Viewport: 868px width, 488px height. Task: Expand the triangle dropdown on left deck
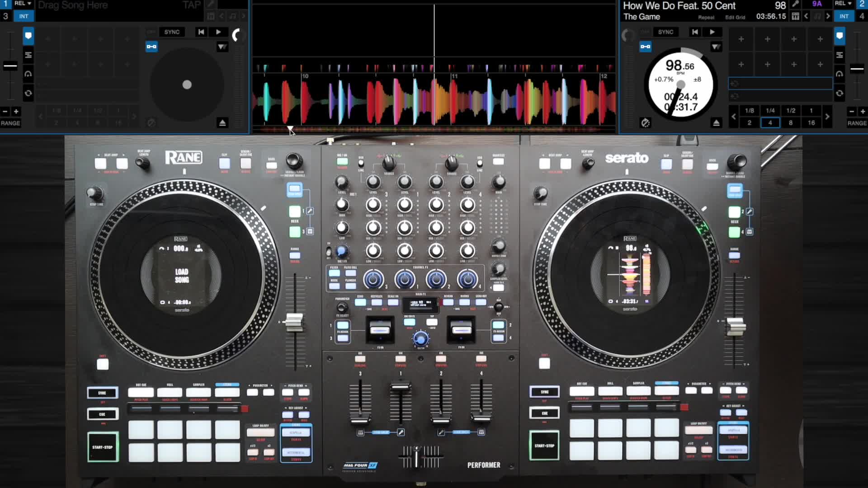point(222,47)
